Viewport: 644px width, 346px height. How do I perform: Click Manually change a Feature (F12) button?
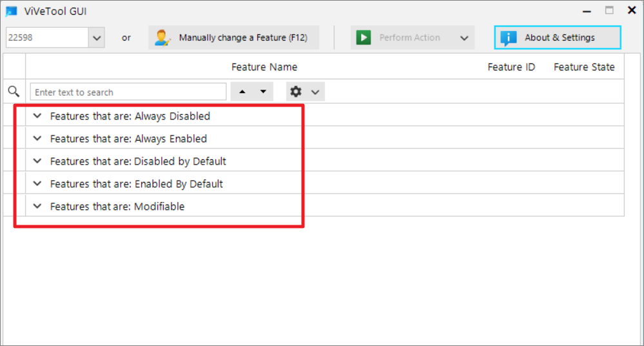234,38
